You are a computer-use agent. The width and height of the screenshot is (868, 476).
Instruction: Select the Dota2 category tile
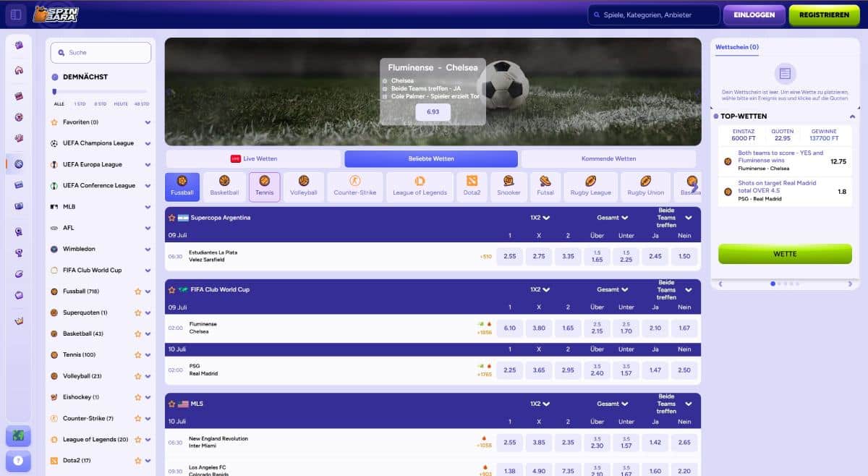(x=472, y=187)
